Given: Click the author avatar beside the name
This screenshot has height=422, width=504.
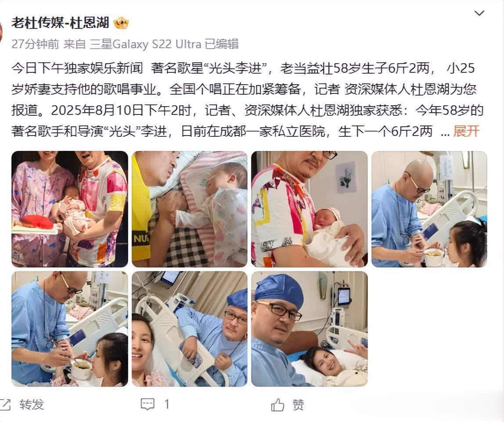Looking at the screenshot, I should click(x=1, y=32).
